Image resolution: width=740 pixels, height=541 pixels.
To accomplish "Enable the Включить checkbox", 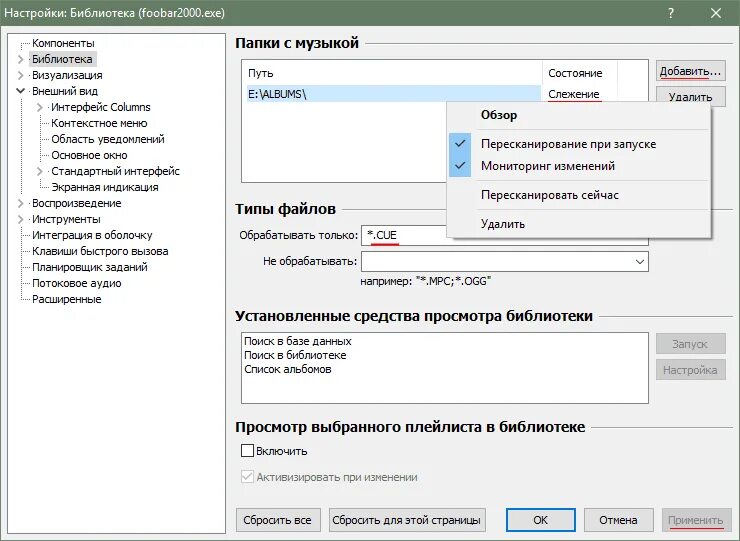I will [247, 451].
